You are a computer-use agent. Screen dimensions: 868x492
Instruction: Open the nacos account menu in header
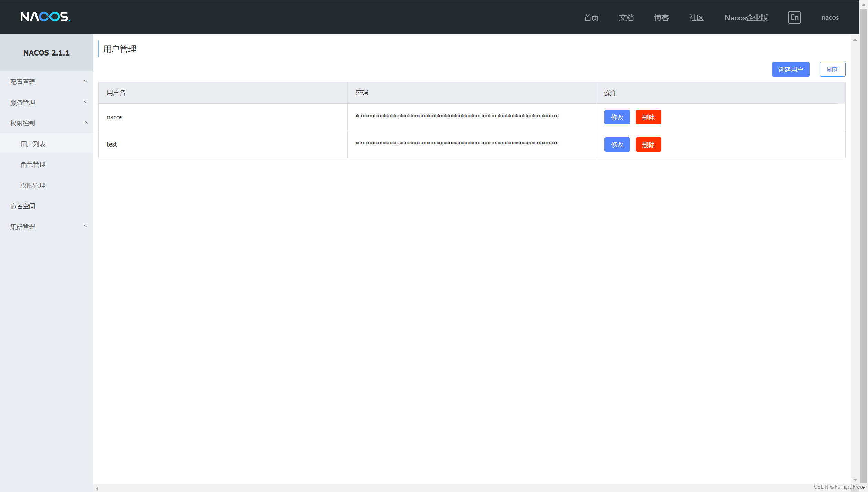coord(830,18)
